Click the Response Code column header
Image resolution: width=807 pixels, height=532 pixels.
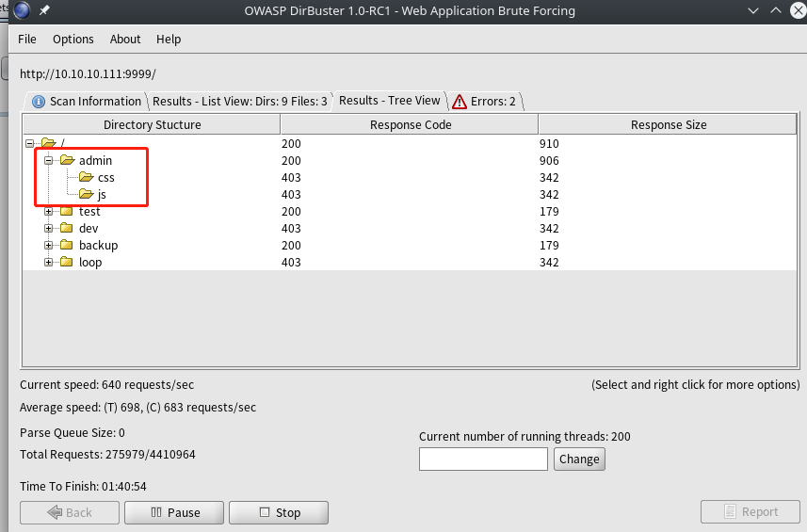click(410, 124)
